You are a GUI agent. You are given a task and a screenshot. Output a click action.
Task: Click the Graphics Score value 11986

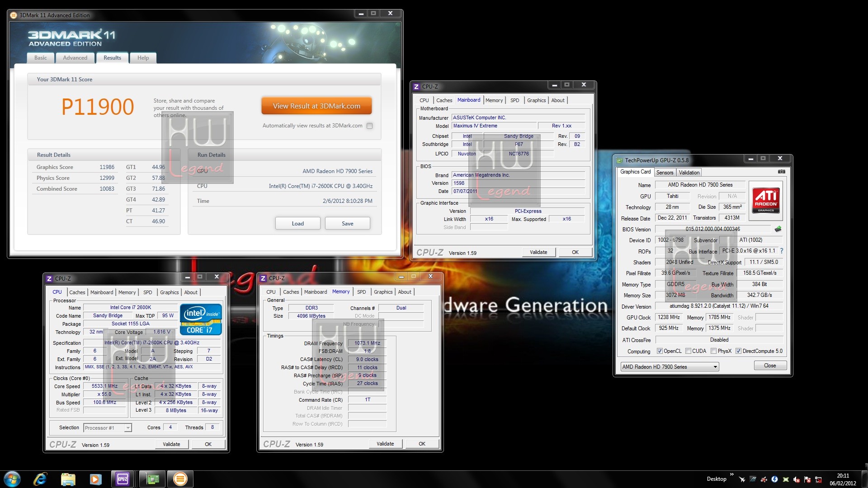coord(107,167)
